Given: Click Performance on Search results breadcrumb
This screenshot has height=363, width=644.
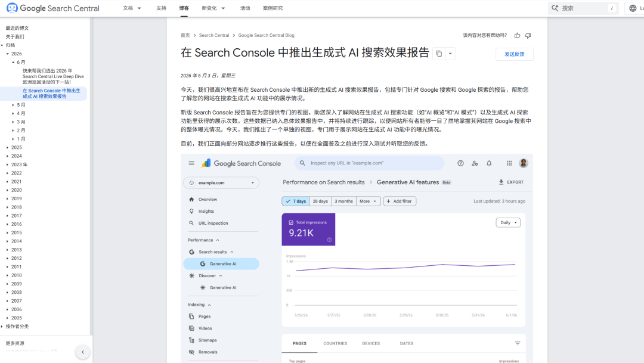Looking at the screenshot, I should coord(324,182).
